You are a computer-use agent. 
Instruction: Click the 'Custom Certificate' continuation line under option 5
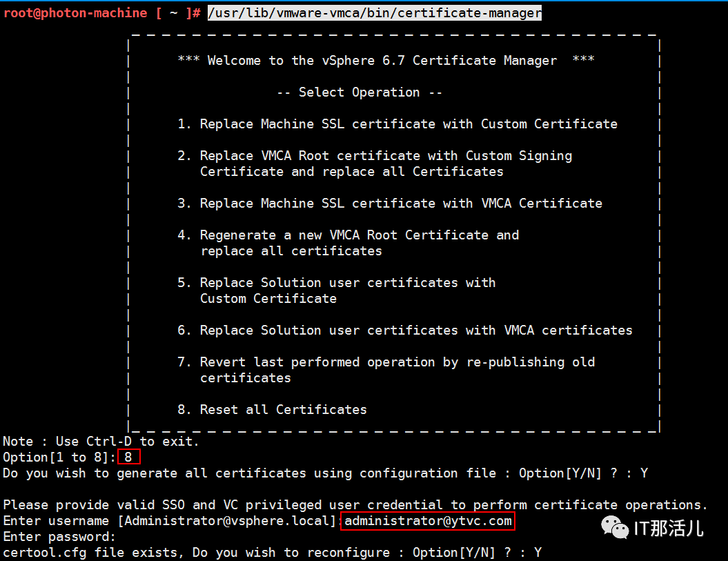pyautogui.click(x=268, y=298)
